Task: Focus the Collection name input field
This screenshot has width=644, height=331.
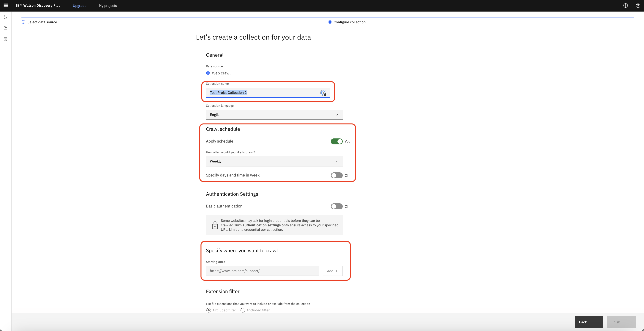Action: (x=268, y=93)
